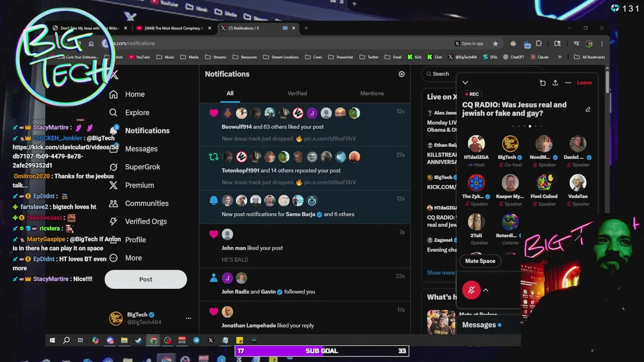644x362 pixels.
Task: Click the browser address bar URL
Action: click(133, 44)
